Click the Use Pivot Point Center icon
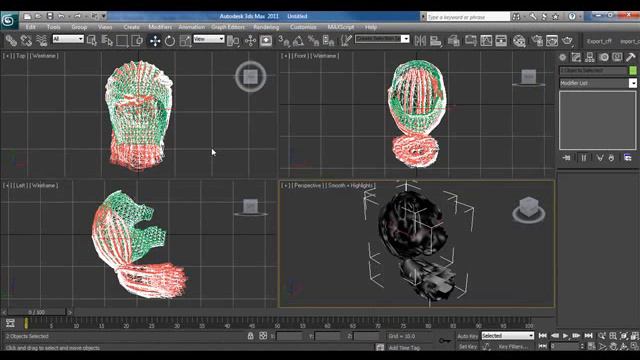Viewport: 640px width, 360px height. tap(233, 40)
